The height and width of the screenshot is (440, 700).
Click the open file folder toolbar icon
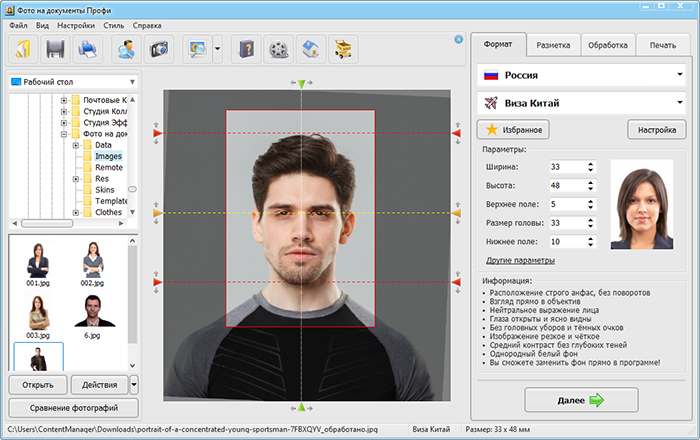tap(23, 48)
